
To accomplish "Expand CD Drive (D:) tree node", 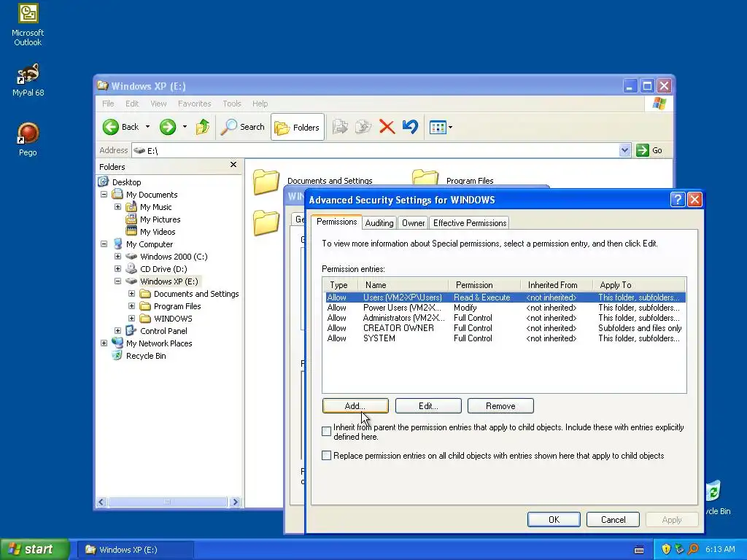I will click(x=117, y=269).
